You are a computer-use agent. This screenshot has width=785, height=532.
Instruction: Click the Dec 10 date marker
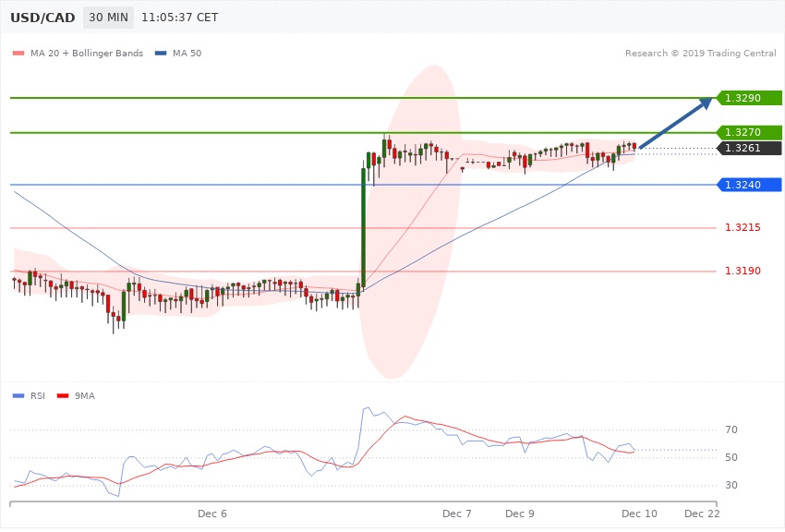(x=638, y=514)
